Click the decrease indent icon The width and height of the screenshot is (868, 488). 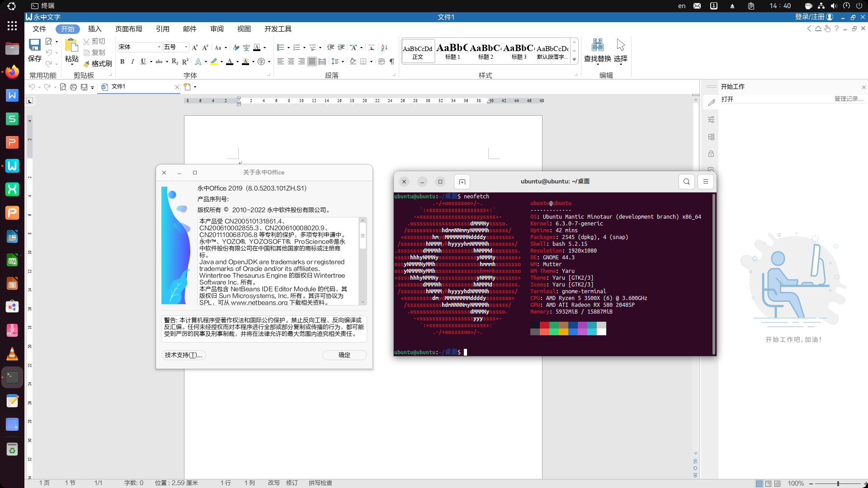point(330,47)
